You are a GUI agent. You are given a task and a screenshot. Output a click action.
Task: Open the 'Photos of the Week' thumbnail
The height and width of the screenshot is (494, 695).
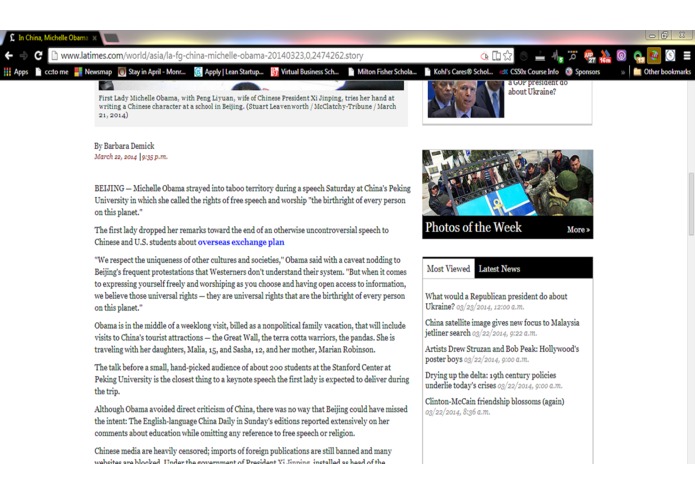point(508,183)
